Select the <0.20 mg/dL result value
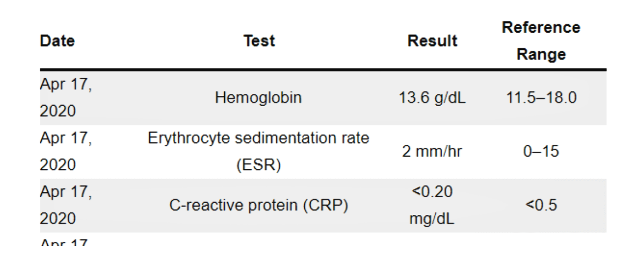The width and height of the screenshot is (644, 268). [x=433, y=205]
